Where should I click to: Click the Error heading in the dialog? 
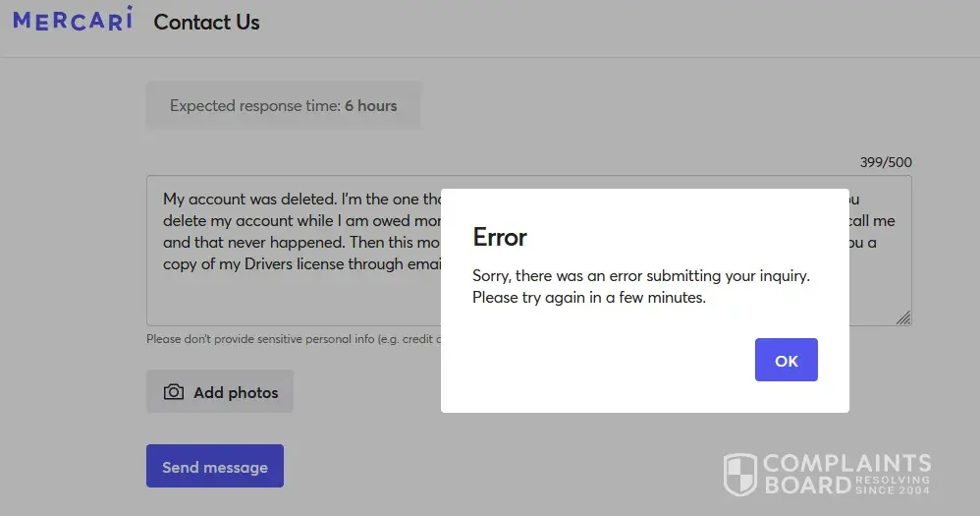(500, 237)
